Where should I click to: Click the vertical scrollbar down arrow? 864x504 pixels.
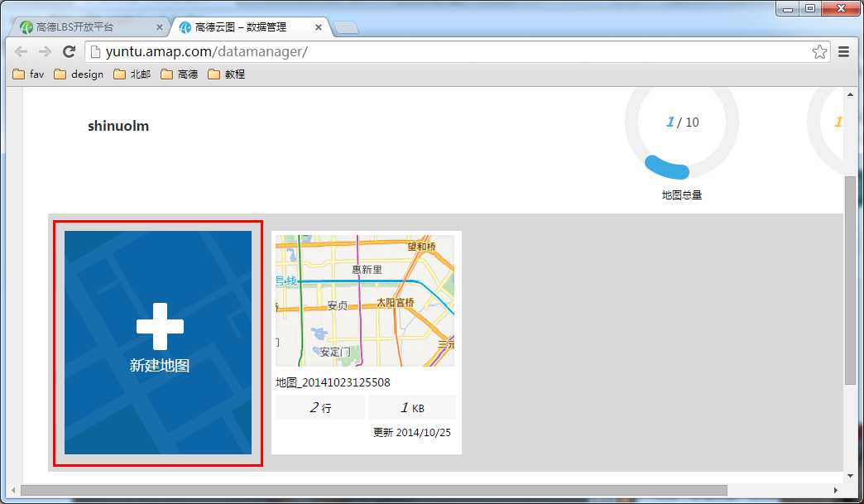pos(850,476)
